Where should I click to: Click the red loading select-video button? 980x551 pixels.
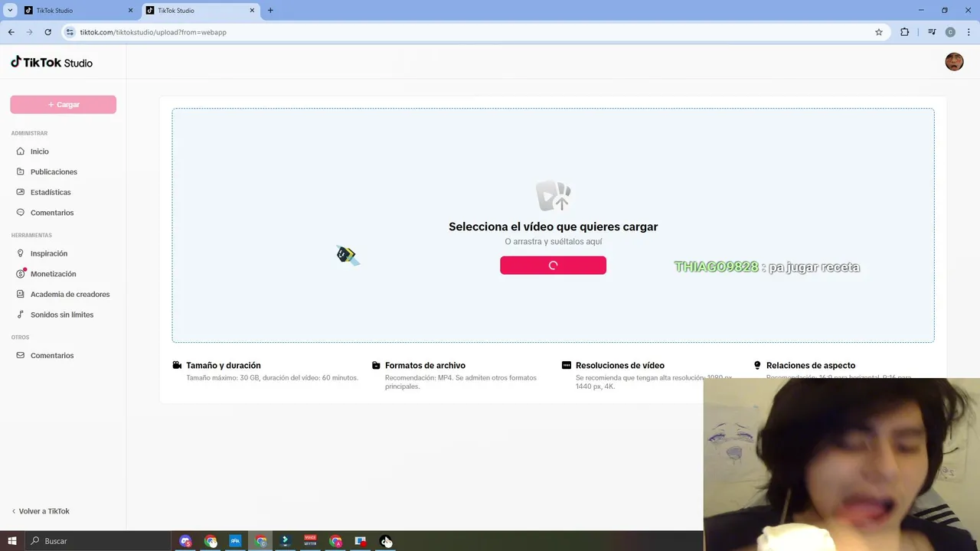pyautogui.click(x=553, y=266)
